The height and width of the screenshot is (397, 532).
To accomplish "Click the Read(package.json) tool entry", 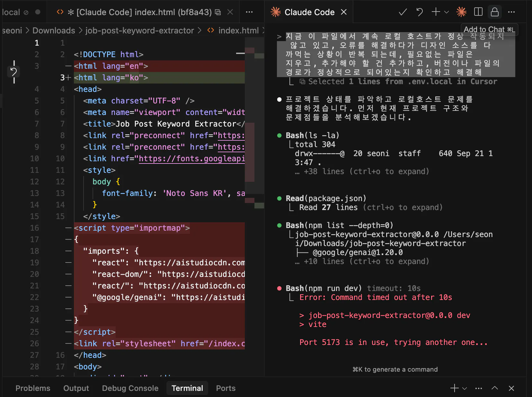I will point(326,198).
